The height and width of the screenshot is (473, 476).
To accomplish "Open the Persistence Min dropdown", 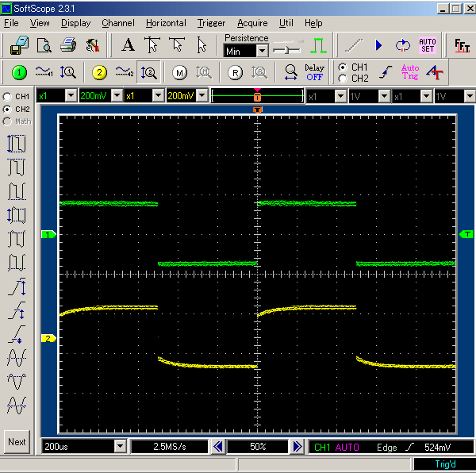I will (262, 51).
